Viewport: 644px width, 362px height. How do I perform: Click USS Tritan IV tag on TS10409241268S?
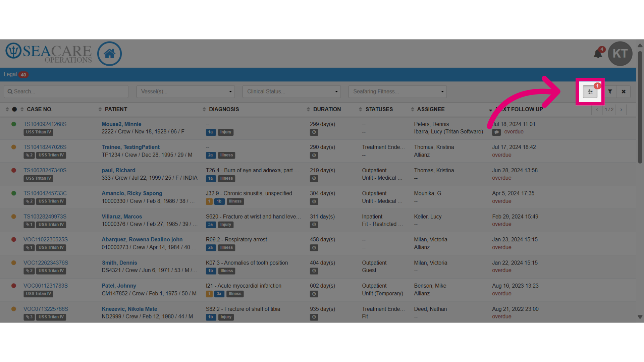pos(39,132)
